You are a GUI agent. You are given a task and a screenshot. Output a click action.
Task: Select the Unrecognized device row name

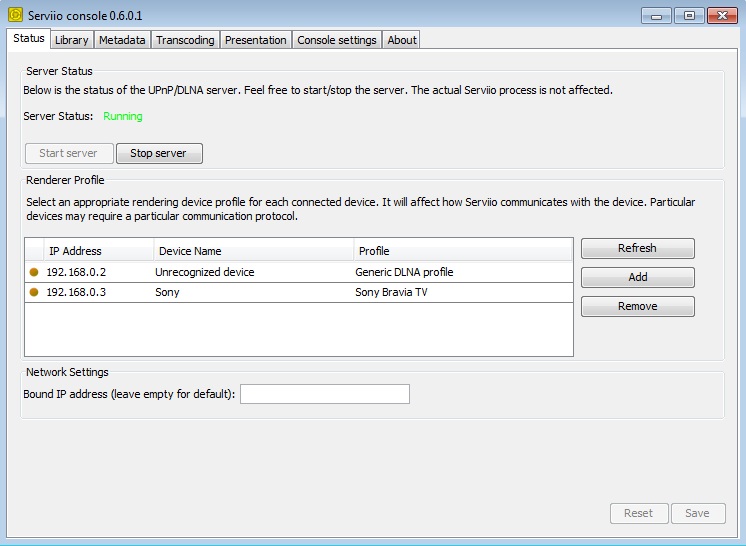(x=205, y=272)
